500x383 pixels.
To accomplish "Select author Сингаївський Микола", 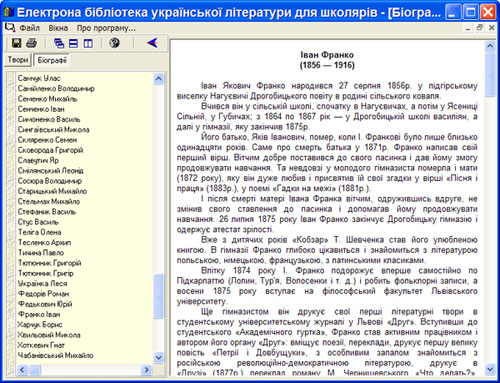I will coord(53,130).
